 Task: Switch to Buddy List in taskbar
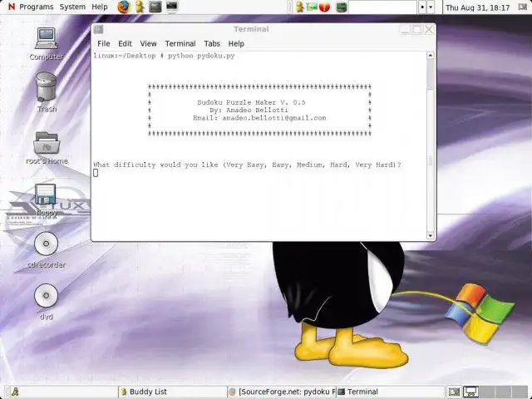point(172,392)
